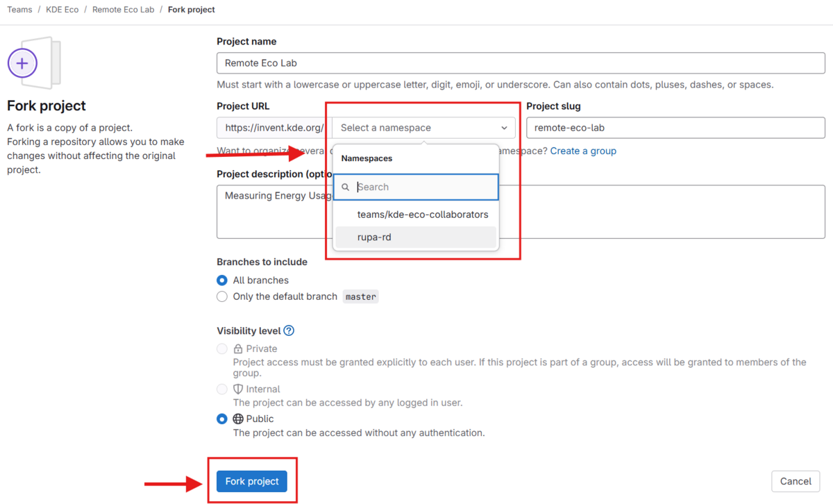This screenshot has width=833, height=504.
Task: Click in the Project name field
Action: (x=521, y=63)
